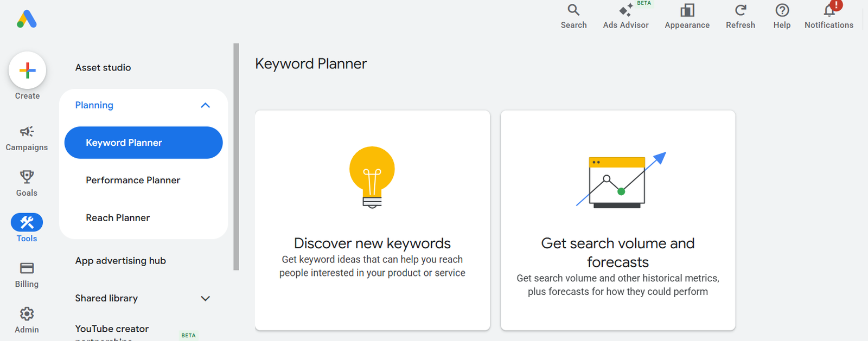Open the Discover new keywords card
The height and width of the screenshot is (341, 868).
click(x=372, y=220)
